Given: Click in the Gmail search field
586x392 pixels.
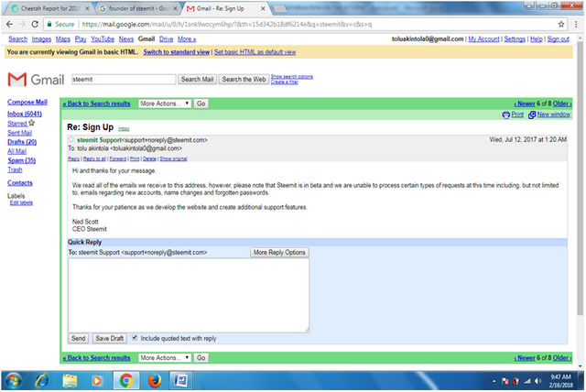Looking at the screenshot, I should pyautogui.click(x=124, y=79).
